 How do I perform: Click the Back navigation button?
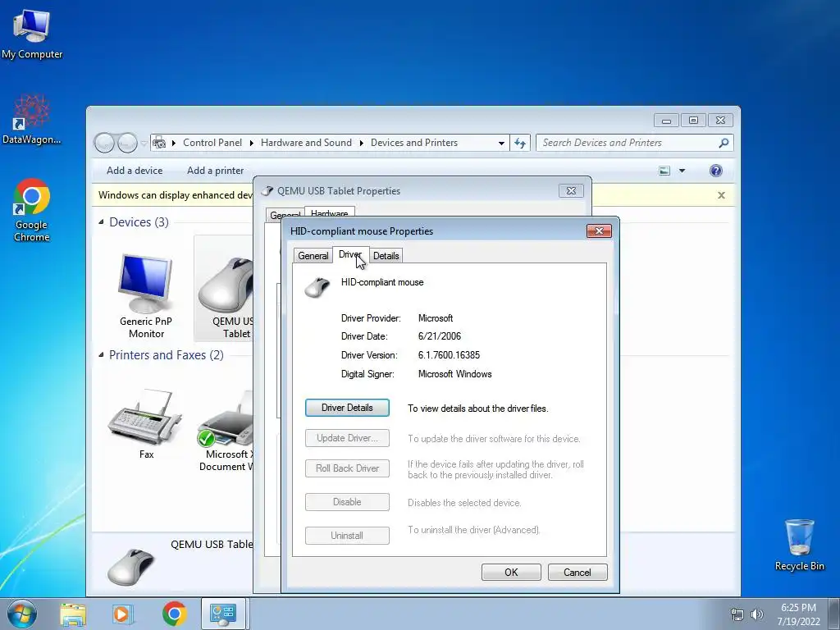pos(104,143)
